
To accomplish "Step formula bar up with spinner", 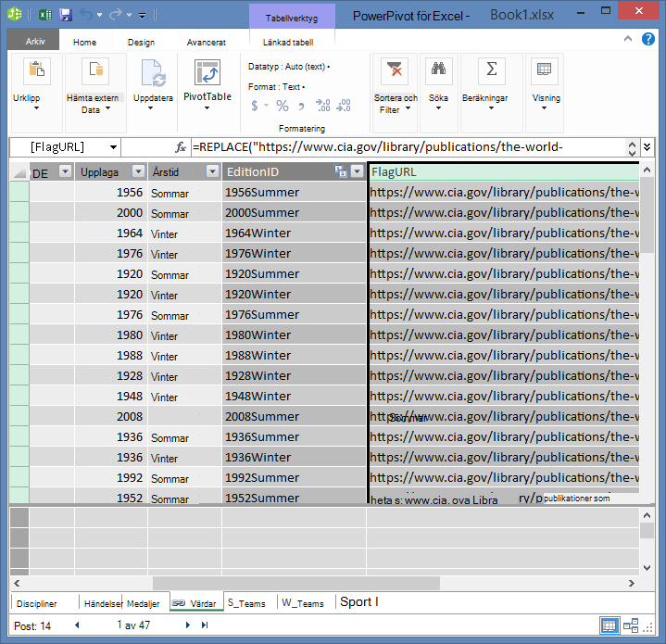I will (632, 144).
